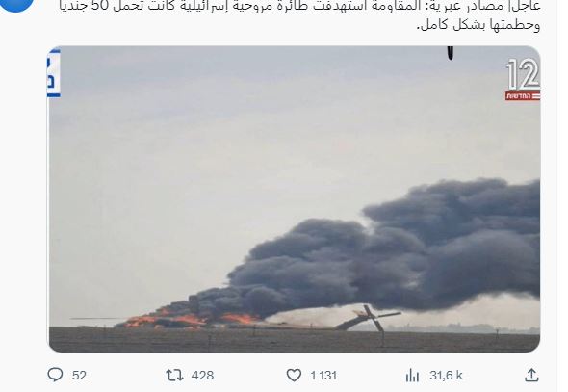
Task: Open the burning helicopter image
Action: click(x=295, y=199)
